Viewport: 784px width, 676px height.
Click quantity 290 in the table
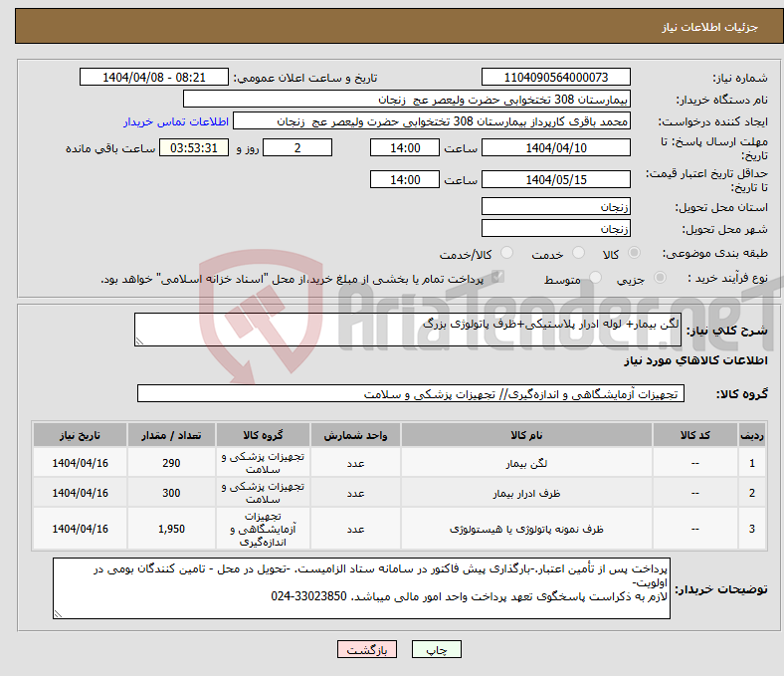(x=171, y=463)
